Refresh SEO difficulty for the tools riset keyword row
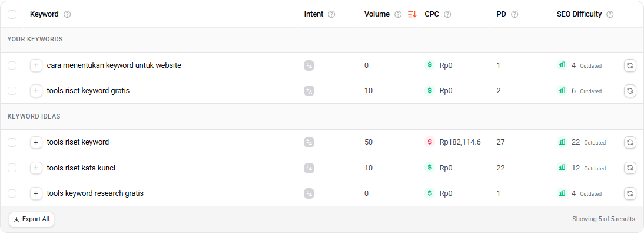Viewport: 644px width, 233px height. 630,142
